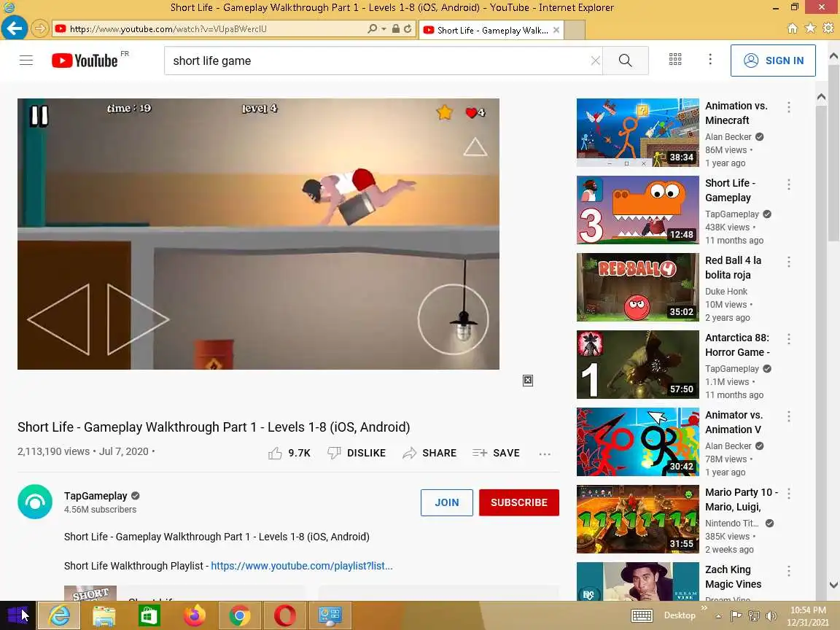Open options menu for Antarctica 88 video
840x630 pixels.
point(788,338)
